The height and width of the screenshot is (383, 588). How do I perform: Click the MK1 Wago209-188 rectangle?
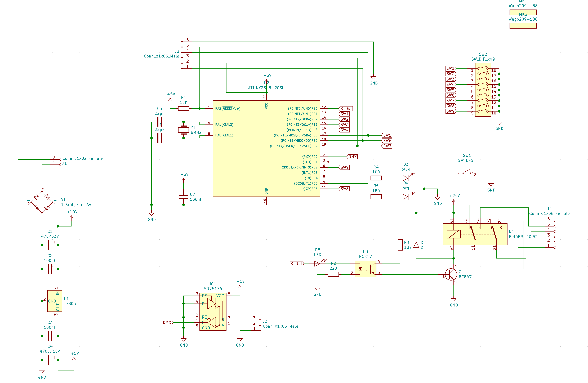coord(523,12)
